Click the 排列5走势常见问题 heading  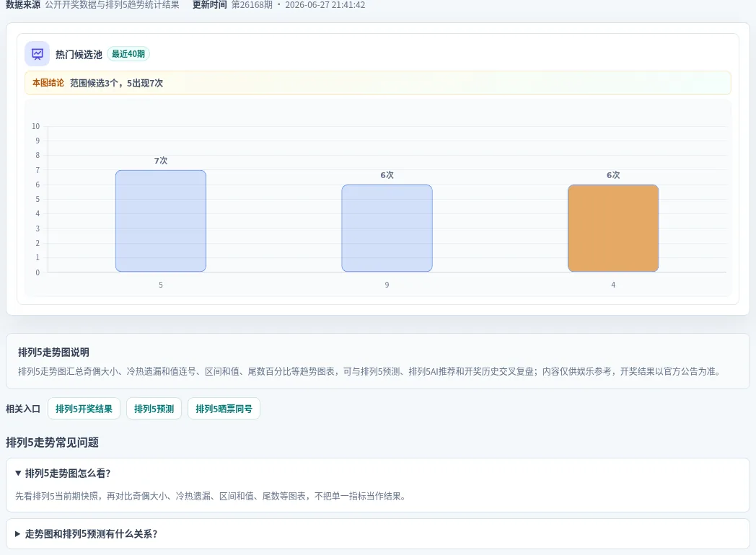click(52, 443)
